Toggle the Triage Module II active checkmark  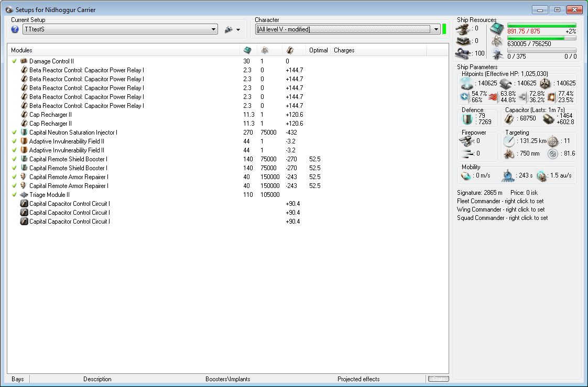click(x=14, y=195)
